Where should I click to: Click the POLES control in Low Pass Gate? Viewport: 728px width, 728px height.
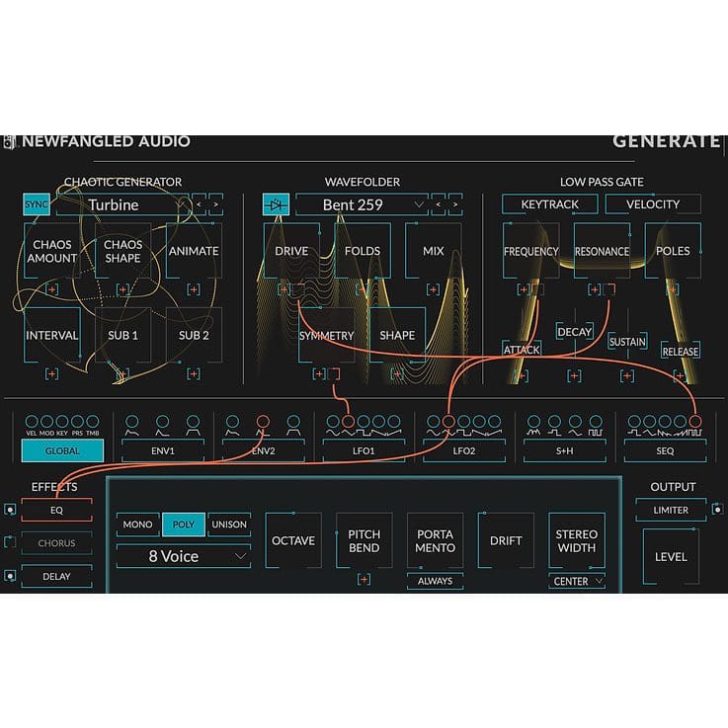tap(673, 251)
